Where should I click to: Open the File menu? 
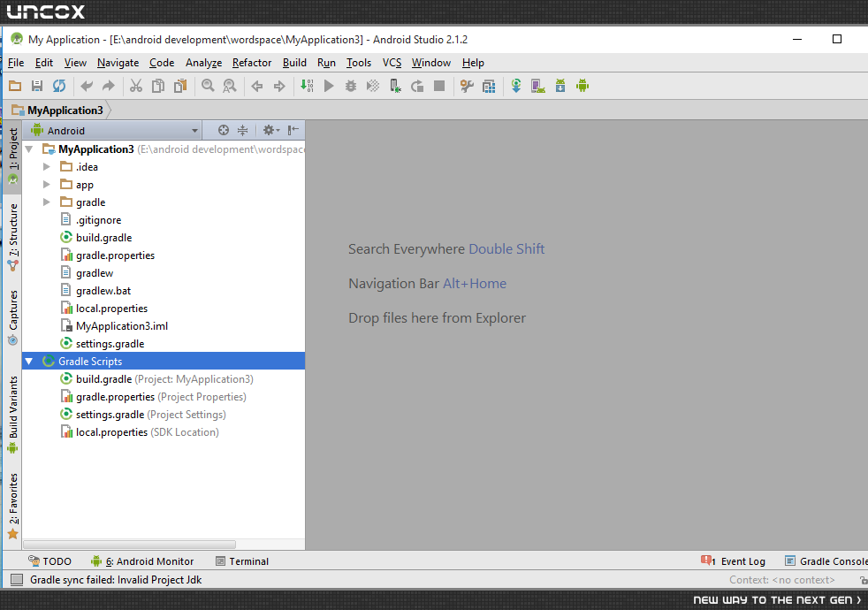(16, 63)
